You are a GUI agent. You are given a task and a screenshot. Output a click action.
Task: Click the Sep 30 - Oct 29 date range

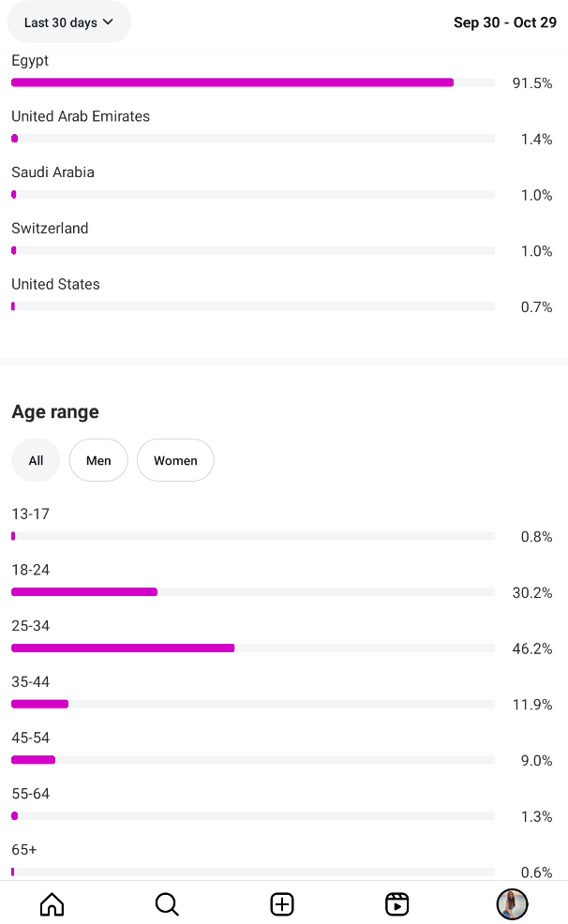504,22
